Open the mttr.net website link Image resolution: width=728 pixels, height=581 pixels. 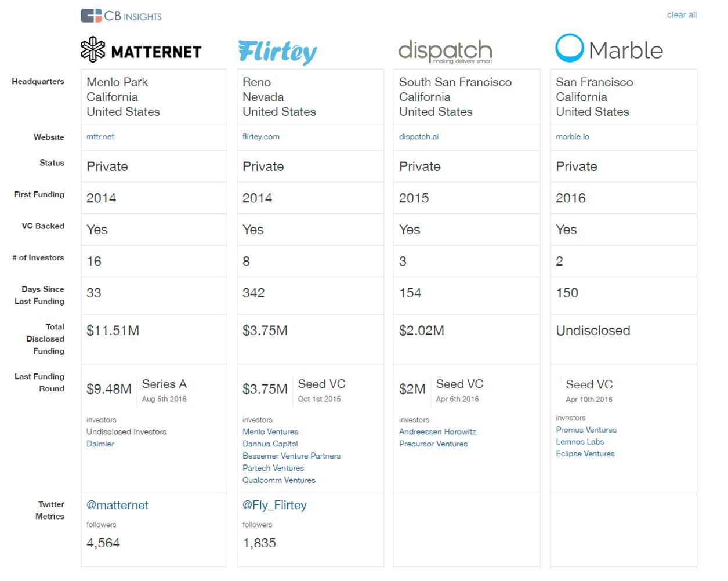[x=100, y=137]
